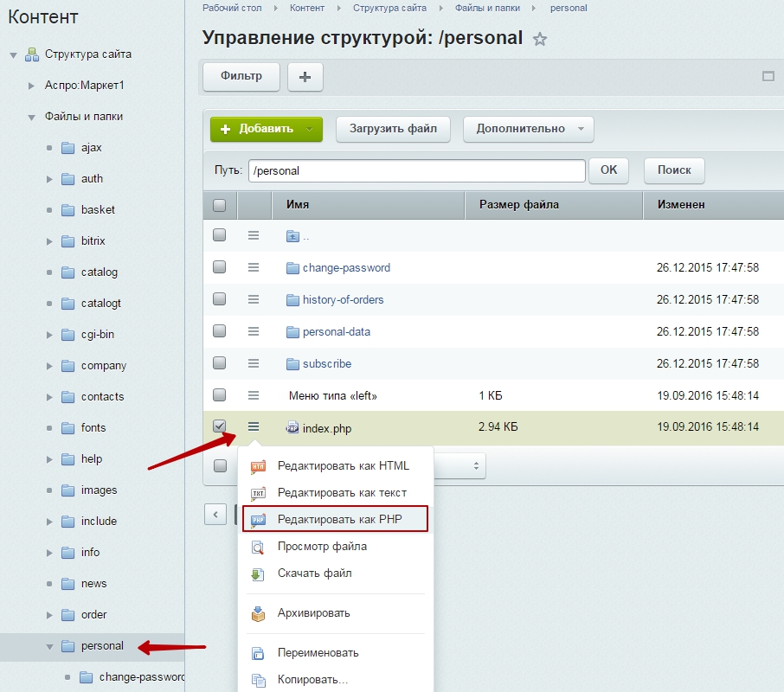Click the plus button beside Фильтр
784x692 pixels.
pos(305,76)
